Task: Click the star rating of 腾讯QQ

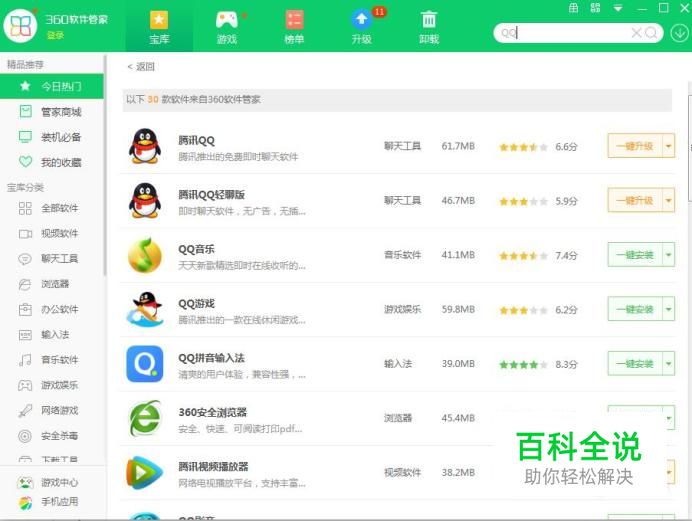Action: (x=523, y=147)
